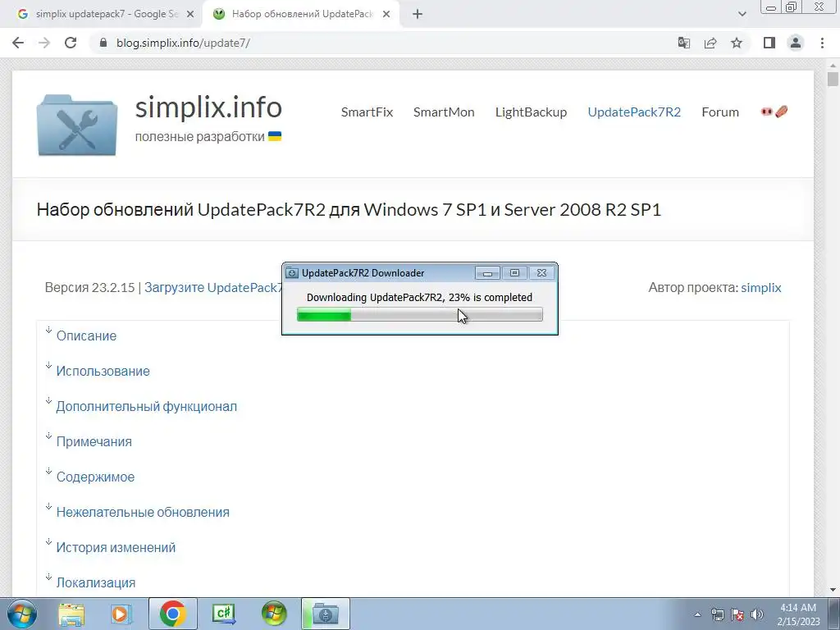Open the SmartFix menu item
This screenshot has width=840, height=630.
(367, 112)
